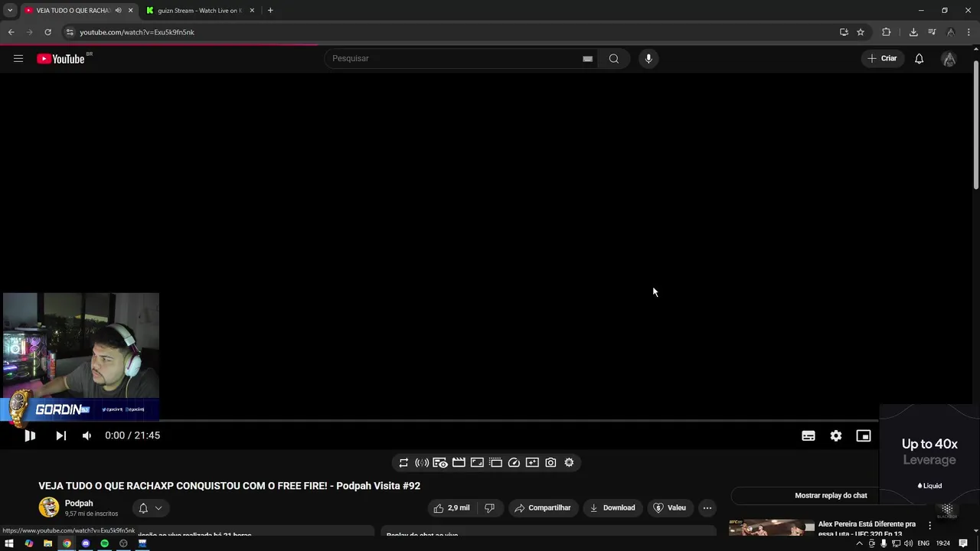
Task: Click the video filters sparkle icon
Action: (x=532, y=462)
